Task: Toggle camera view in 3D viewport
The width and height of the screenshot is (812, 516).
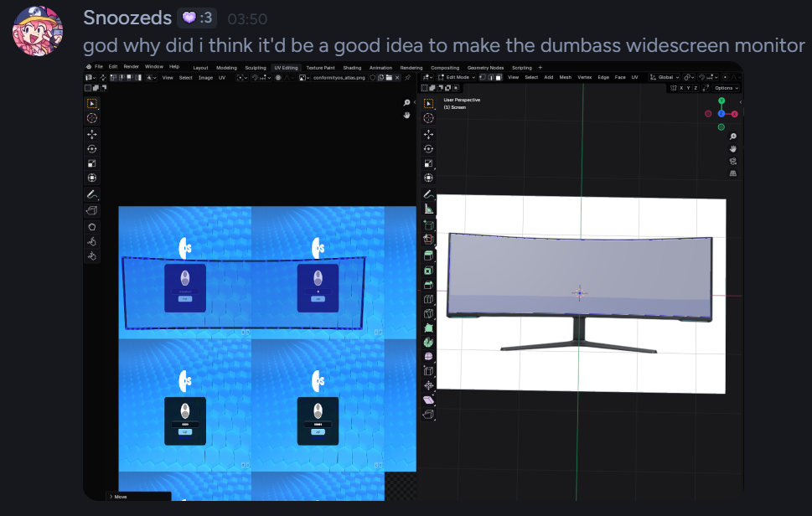Action: (x=732, y=162)
